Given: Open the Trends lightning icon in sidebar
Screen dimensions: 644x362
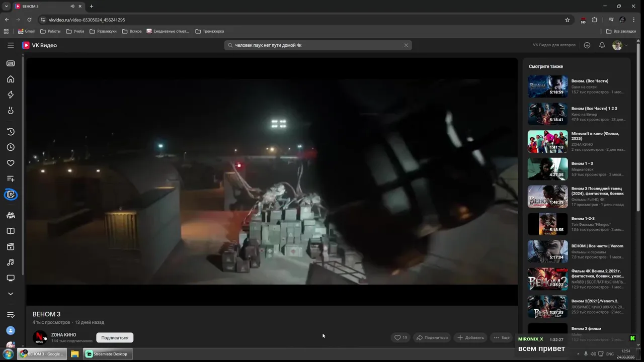Looking at the screenshot, I should point(11,95).
